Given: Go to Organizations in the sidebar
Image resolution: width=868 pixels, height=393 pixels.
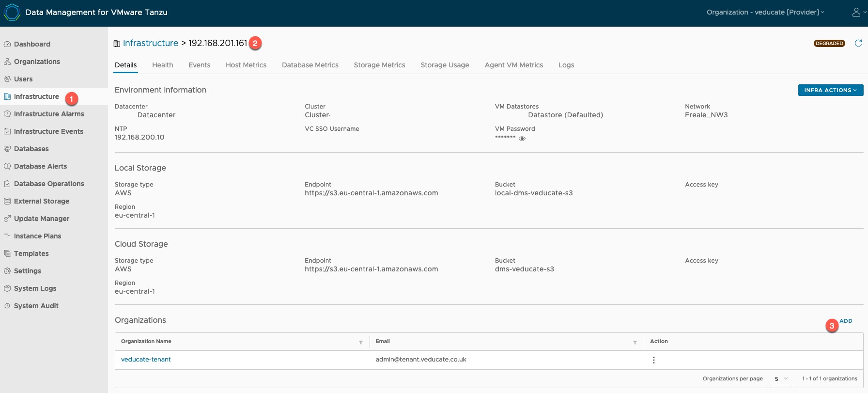Looking at the screenshot, I should click(37, 62).
